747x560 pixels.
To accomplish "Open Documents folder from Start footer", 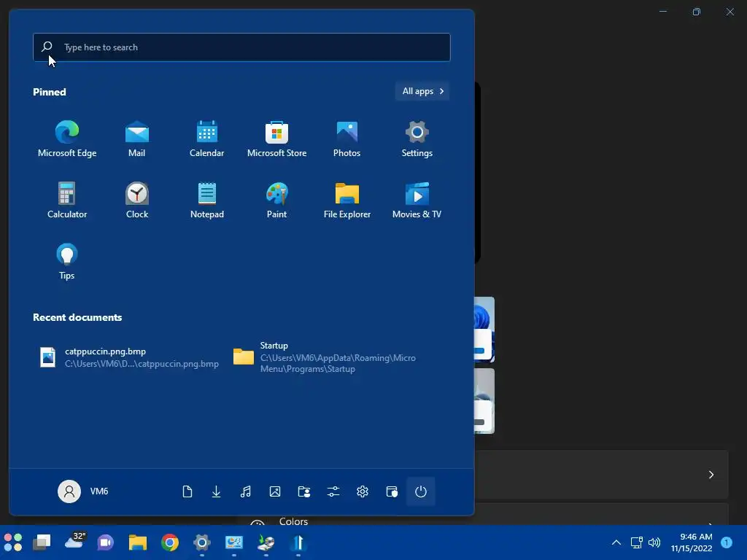I will tap(187, 491).
